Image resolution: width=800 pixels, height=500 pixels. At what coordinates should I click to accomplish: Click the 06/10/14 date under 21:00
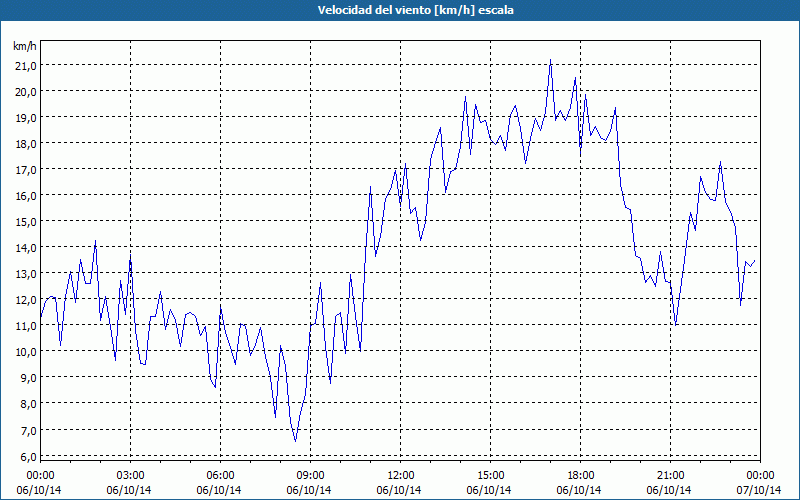pos(669,490)
